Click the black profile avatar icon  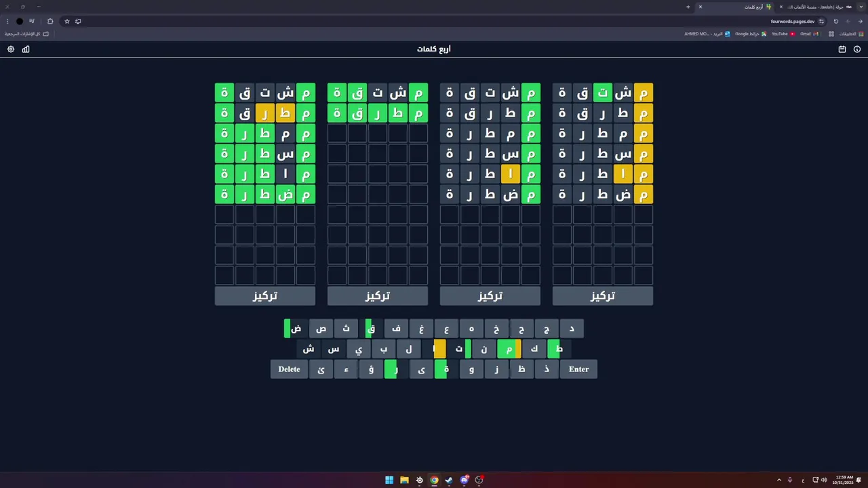pos(20,21)
